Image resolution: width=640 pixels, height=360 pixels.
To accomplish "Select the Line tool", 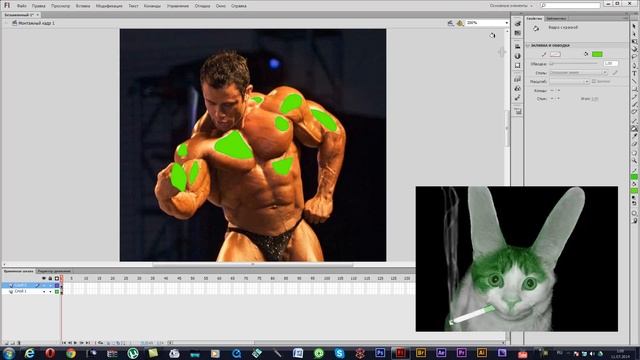I will [635, 81].
